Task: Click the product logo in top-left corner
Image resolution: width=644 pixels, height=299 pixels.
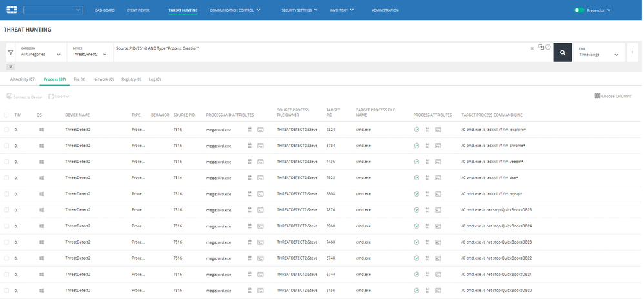Action: [11, 10]
